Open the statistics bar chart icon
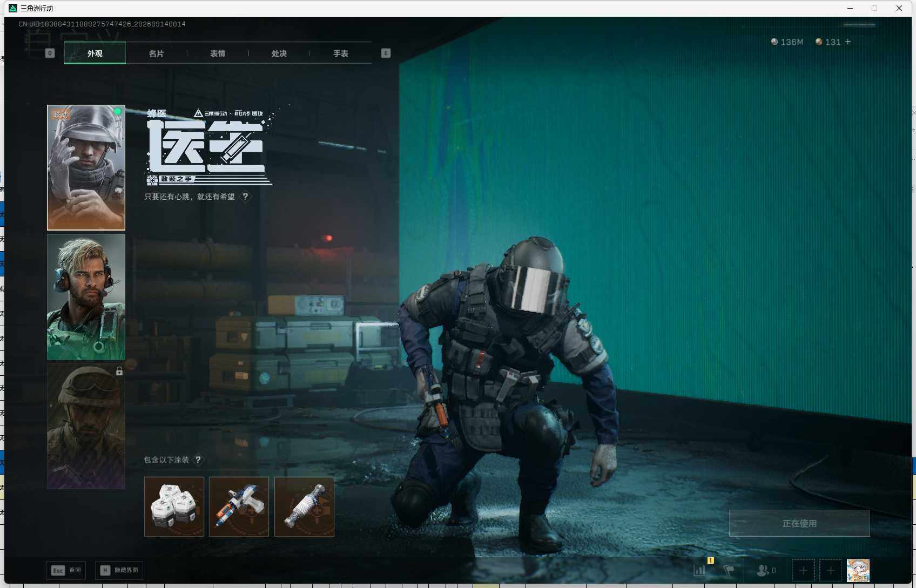The image size is (916, 588). coord(700,570)
